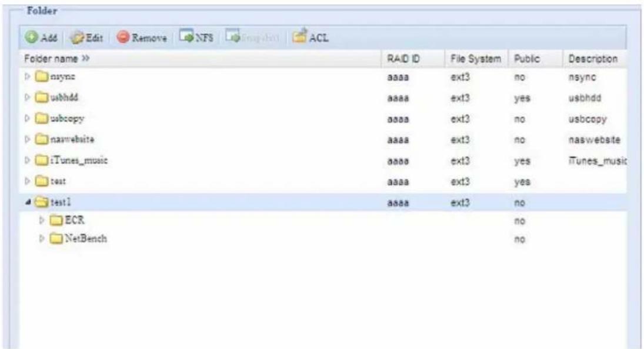This screenshot has height=349, width=644.
Task: Click the green Add icon
Action: (x=31, y=38)
